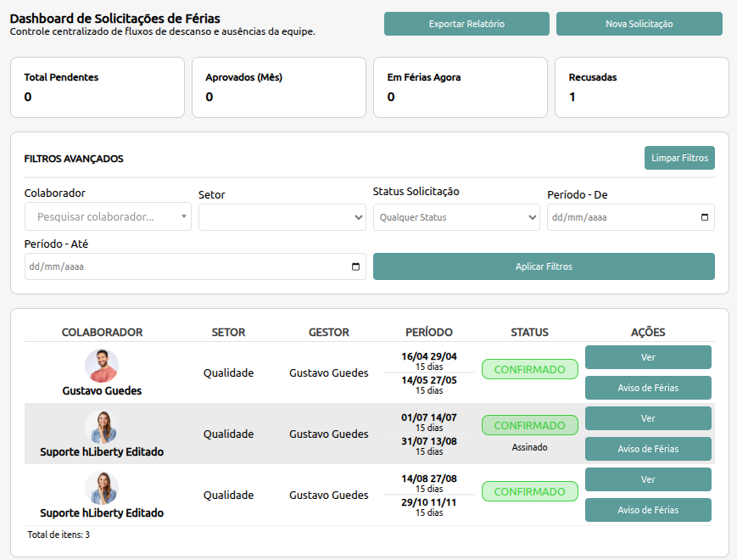
Task: Click Gustavo Guedes profile avatar
Action: [x=102, y=366]
